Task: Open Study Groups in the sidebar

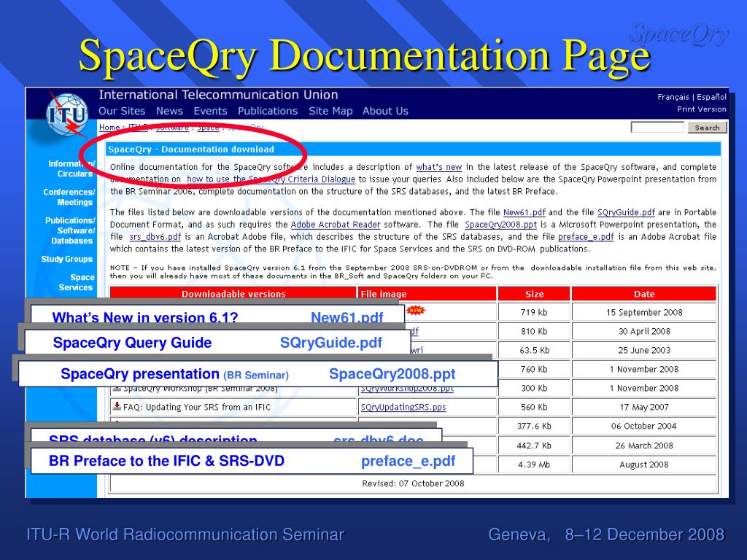Action: pos(66,259)
